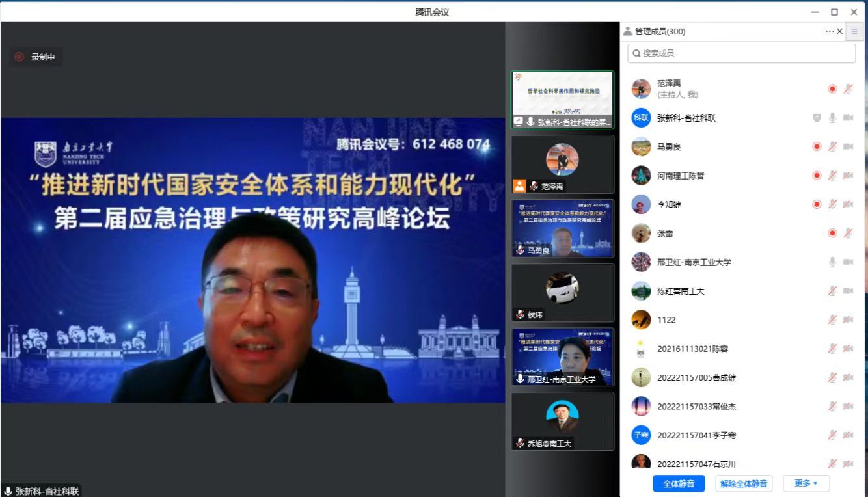Toggle the microphone for 张雷
The width and height of the screenshot is (868, 497).
pos(848,233)
